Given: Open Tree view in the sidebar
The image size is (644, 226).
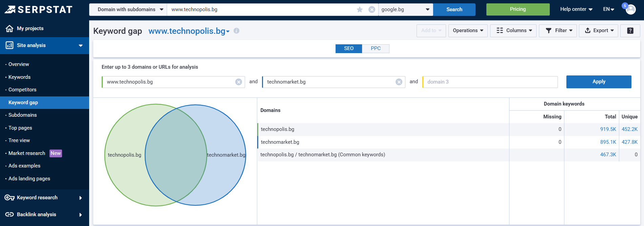Looking at the screenshot, I should [x=19, y=140].
